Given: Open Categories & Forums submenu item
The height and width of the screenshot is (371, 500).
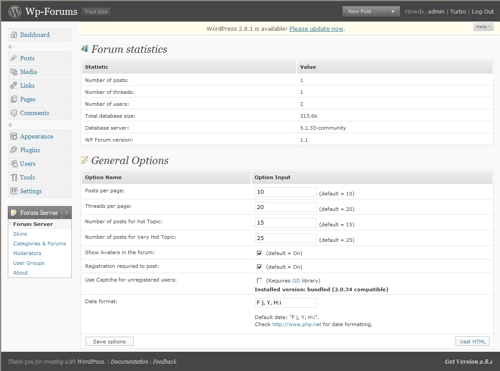Looking at the screenshot, I should [39, 244].
